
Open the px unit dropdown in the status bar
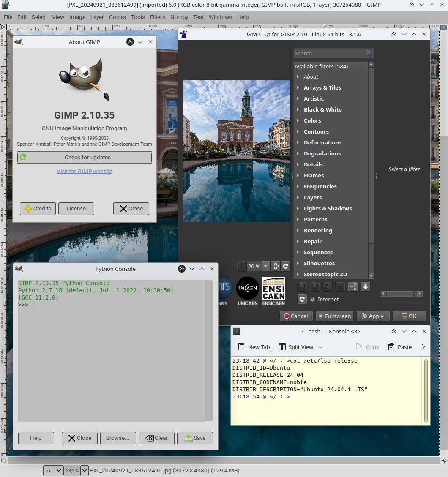point(54,470)
